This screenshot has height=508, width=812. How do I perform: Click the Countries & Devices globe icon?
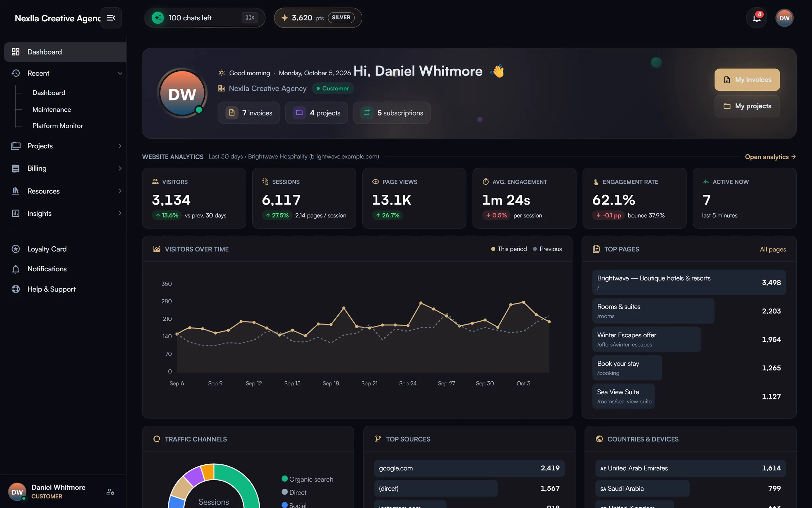(x=599, y=439)
